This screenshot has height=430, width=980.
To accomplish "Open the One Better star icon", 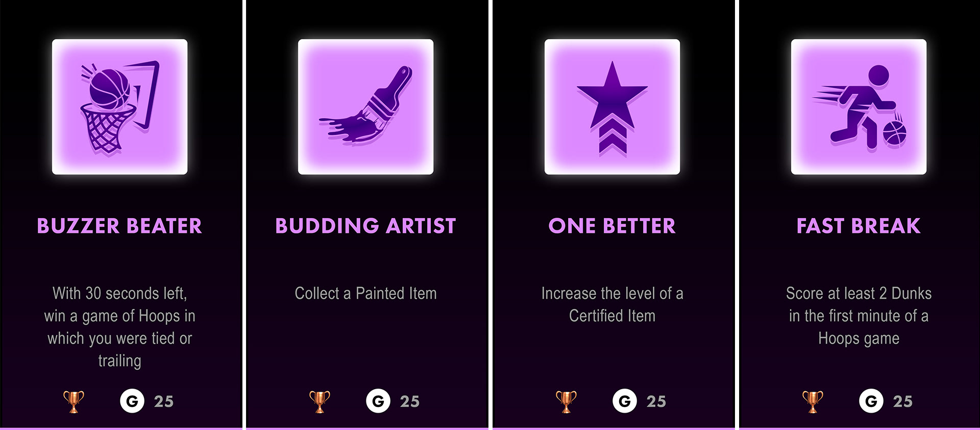I will click(x=612, y=107).
